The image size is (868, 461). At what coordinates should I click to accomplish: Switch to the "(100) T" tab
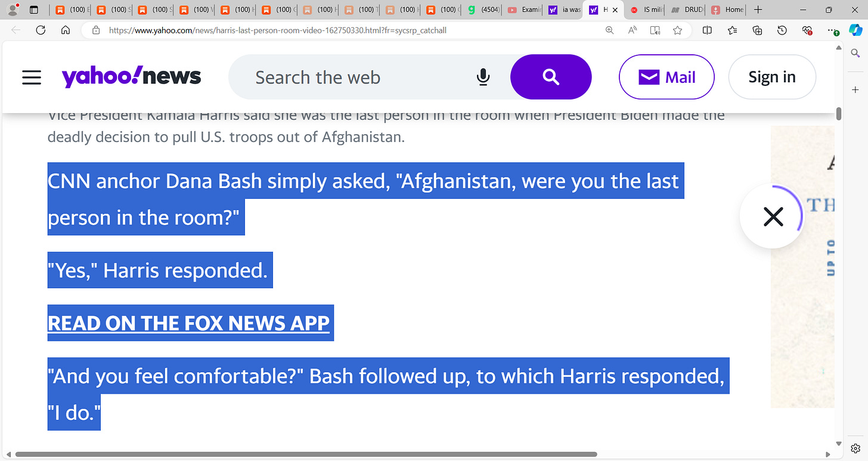(361, 10)
